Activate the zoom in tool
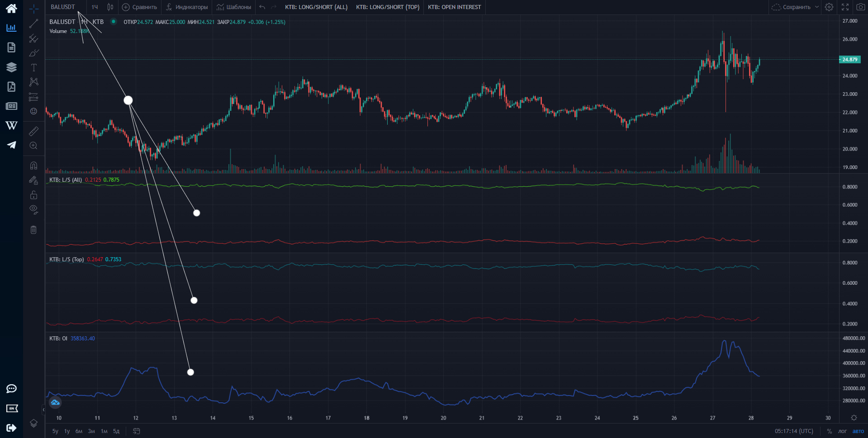The width and height of the screenshot is (868, 438). [34, 146]
